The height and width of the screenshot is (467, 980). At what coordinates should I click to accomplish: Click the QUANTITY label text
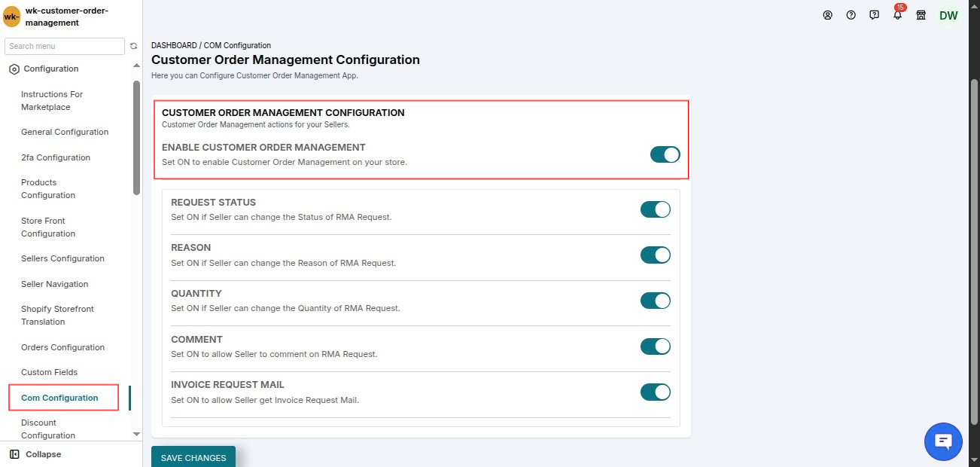coord(196,294)
